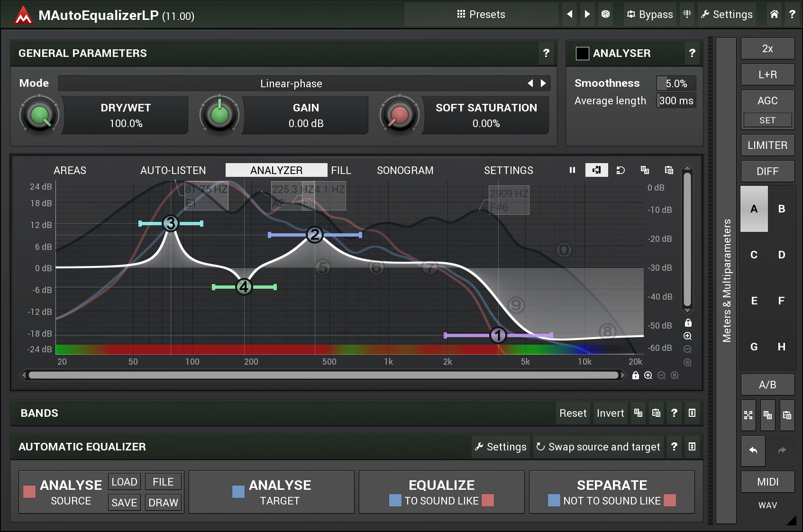Lock the horizontal zoom of graph
The height and width of the screenshot is (532, 803).
pos(636,376)
